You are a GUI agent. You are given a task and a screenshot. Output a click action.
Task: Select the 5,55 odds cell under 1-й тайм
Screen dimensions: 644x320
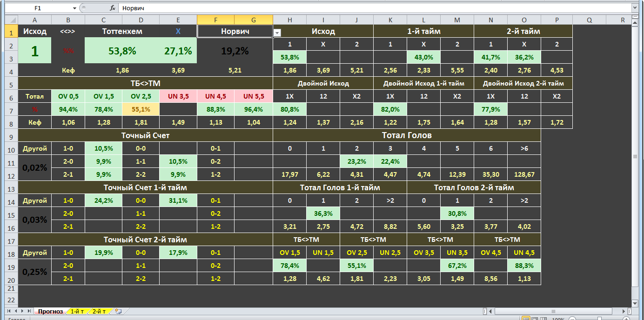click(457, 71)
